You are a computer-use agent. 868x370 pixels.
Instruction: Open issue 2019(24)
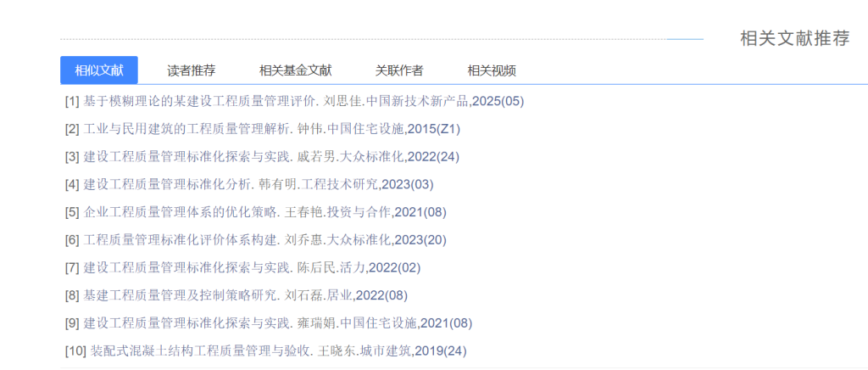pyautogui.click(x=441, y=350)
